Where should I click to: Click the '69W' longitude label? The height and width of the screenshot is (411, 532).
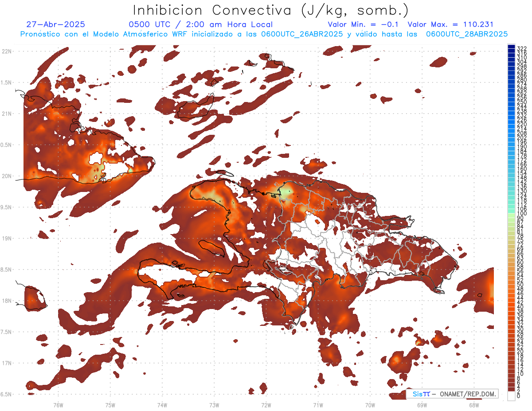coord(422,405)
